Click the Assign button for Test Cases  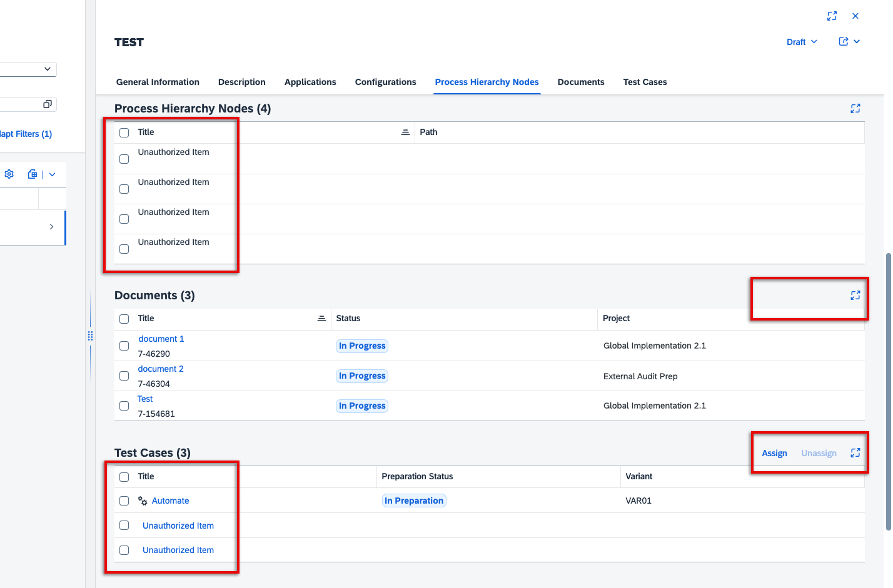pyautogui.click(x=774, y=453)
